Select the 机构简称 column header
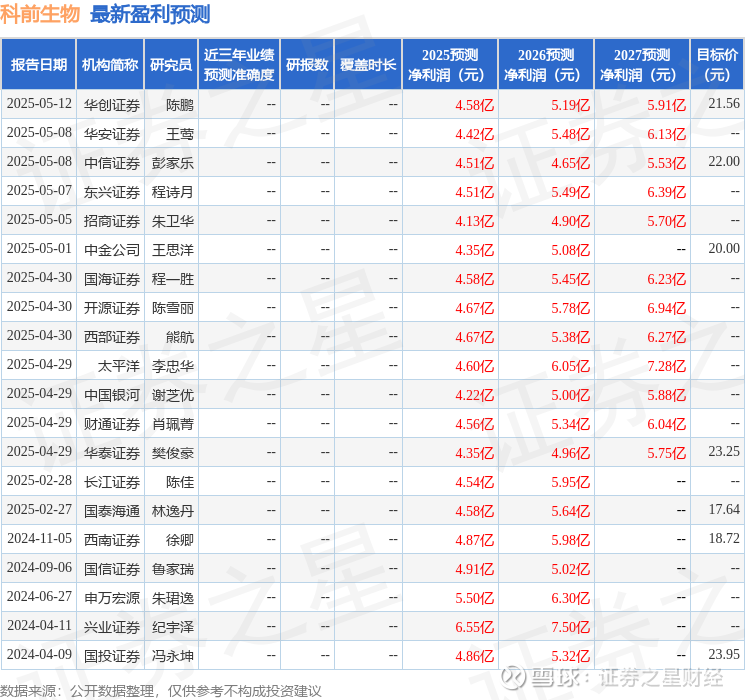Viewport: 745px width, 700px height. 110,64
